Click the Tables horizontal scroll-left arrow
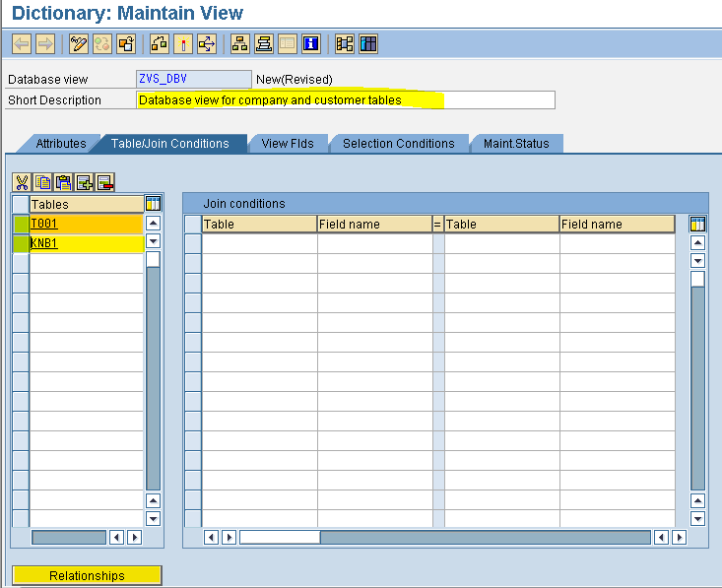Viewport: 722px width, 588px height. tap(116, 537)
